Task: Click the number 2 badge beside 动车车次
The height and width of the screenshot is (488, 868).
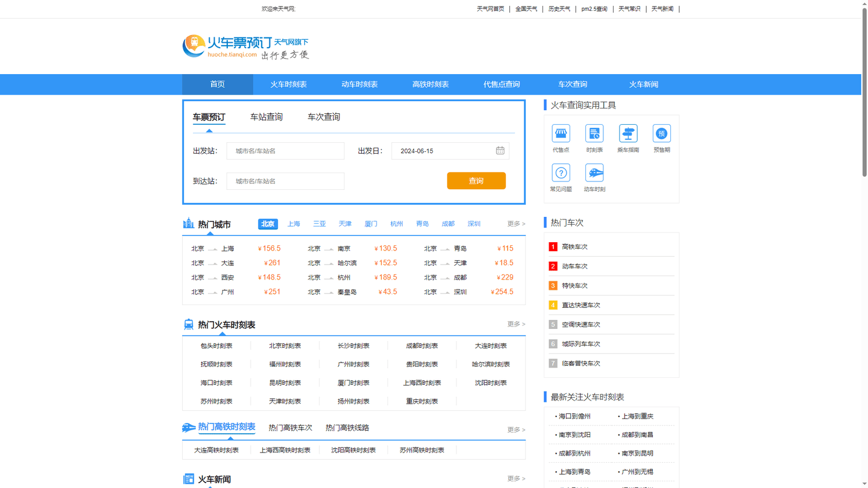Action: 553,266
